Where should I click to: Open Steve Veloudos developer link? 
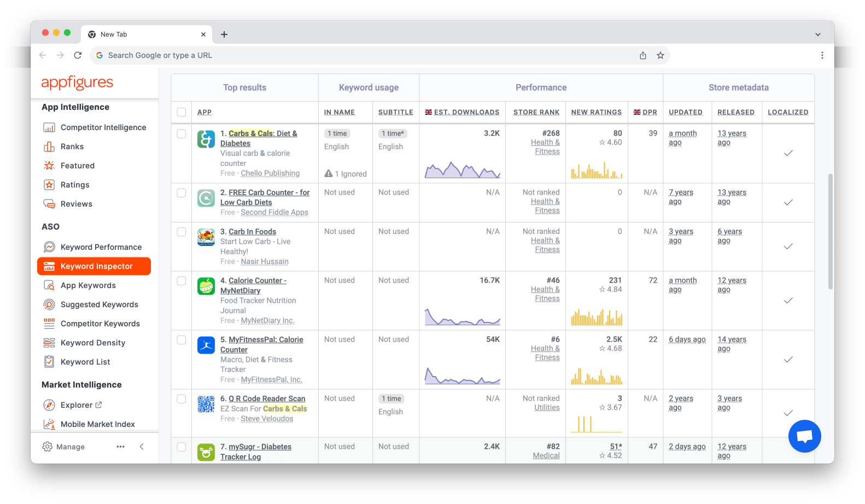click(267, 419)
